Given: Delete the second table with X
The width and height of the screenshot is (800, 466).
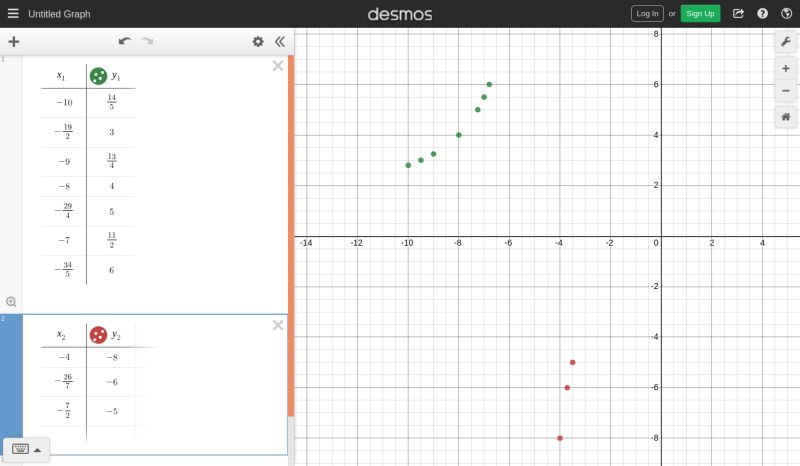Looking at the screenshot, I should [278, 325].
